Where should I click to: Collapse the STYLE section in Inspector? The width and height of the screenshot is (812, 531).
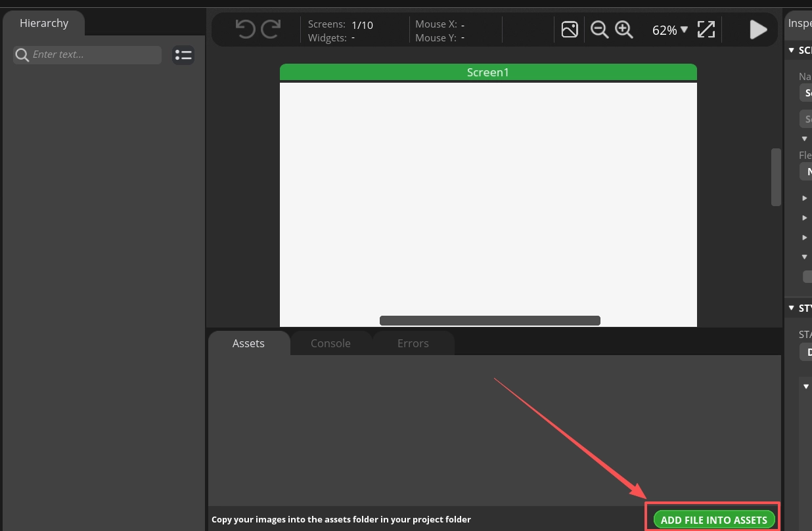point(792,308)
